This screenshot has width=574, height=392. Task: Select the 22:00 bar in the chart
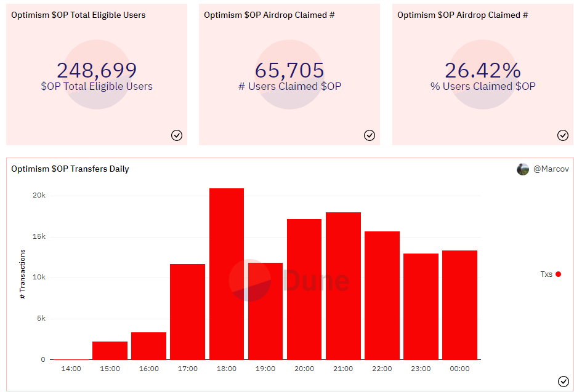click(x=382, y=295)
